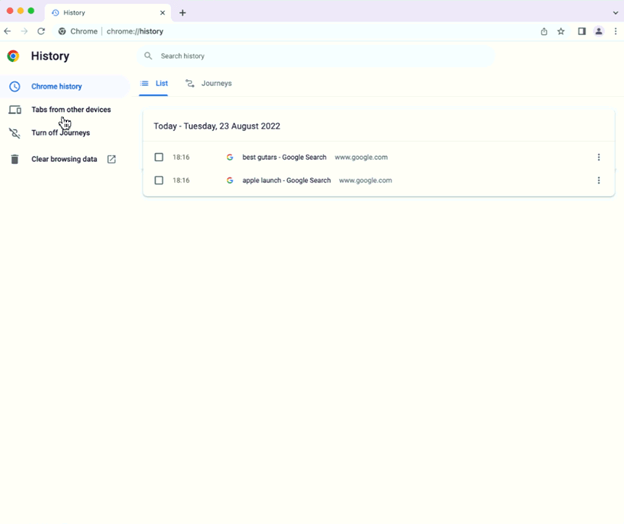Go back using the back arrow
Image resolution: width=624 pixels, height=524 pixels.
[x=8, y=31]
